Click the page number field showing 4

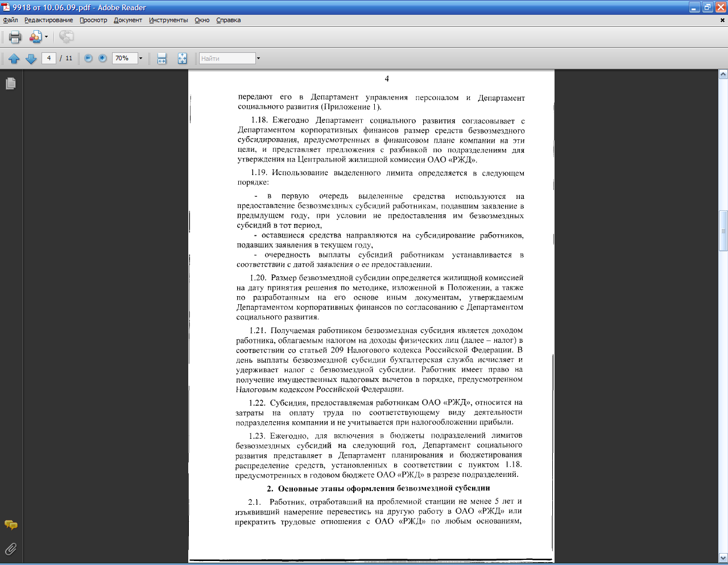[49, 58]
